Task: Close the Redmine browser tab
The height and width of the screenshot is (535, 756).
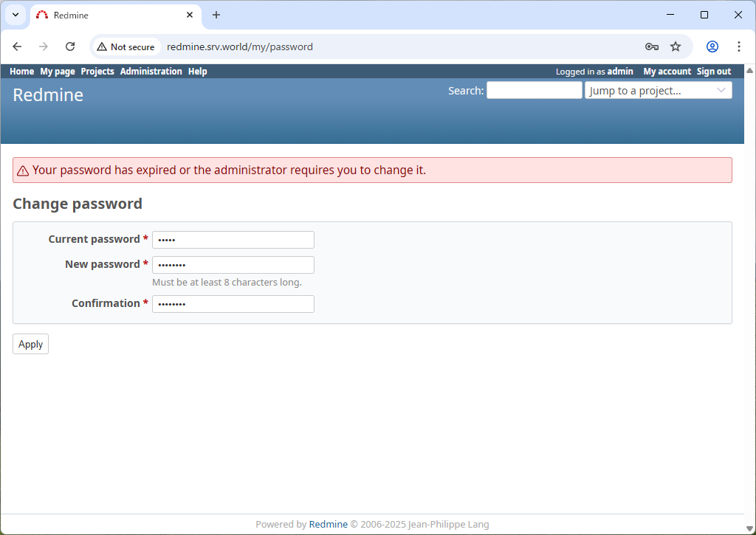Action: tap(190, 15)
